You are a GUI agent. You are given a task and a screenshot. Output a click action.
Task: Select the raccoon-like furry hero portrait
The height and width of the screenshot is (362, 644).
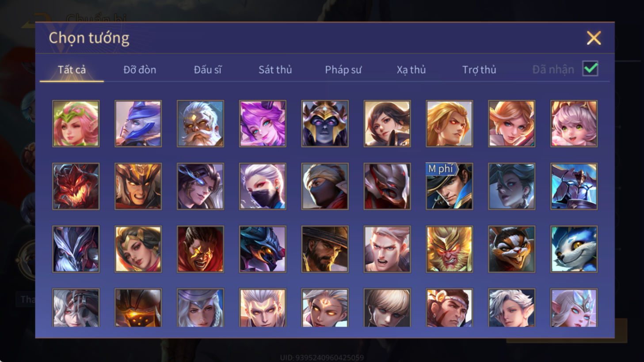pos(511,249)
